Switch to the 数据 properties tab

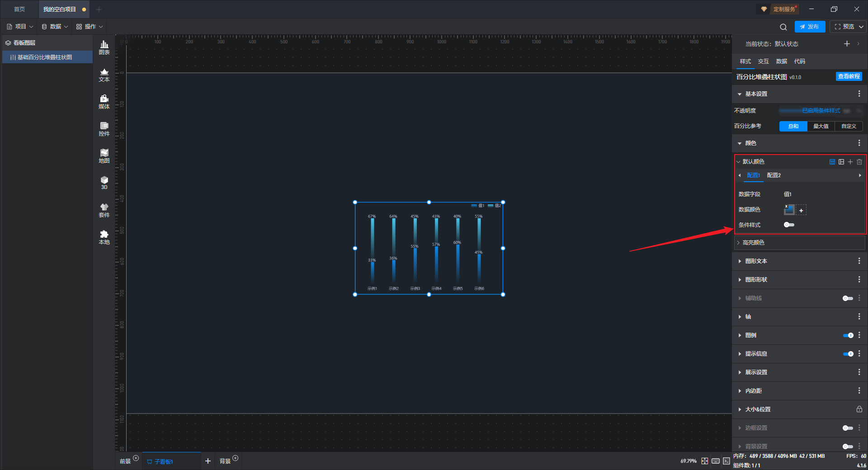[x=782, y=61]
